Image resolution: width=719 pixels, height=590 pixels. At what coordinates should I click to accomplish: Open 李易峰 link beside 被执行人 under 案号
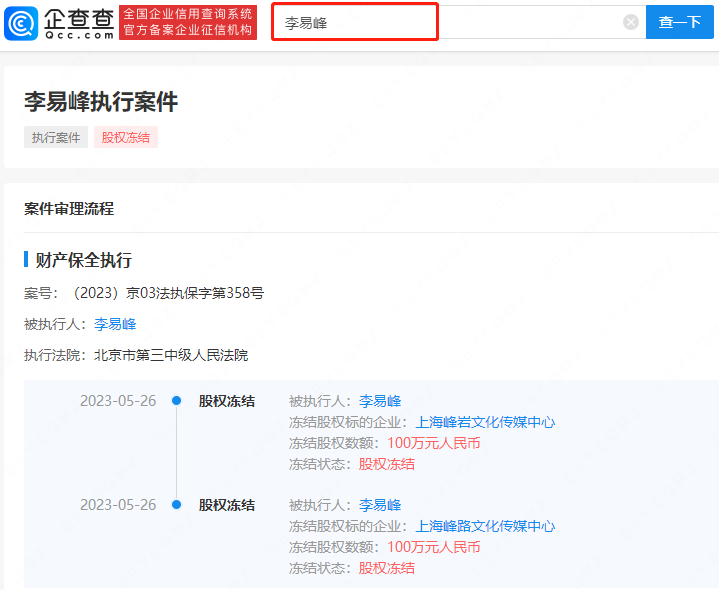[x=115, y=324]
